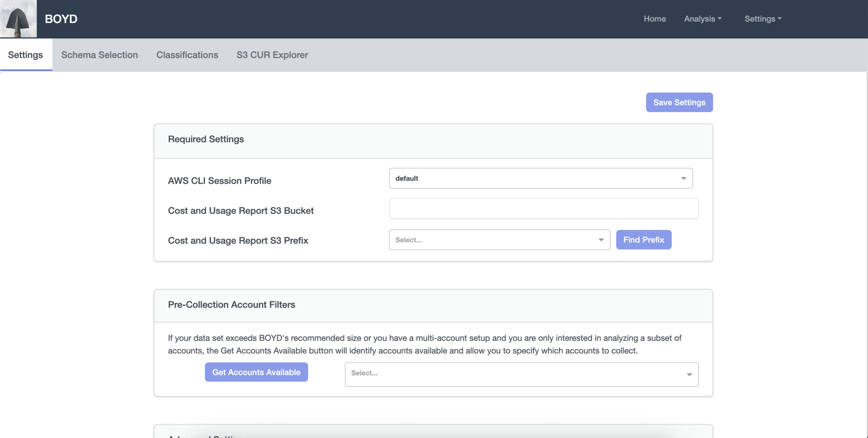This screenshot has width=868, height=438.
Task: Open the account filter select dropdown
Action: pyautogui.click(x=512, y=374)
